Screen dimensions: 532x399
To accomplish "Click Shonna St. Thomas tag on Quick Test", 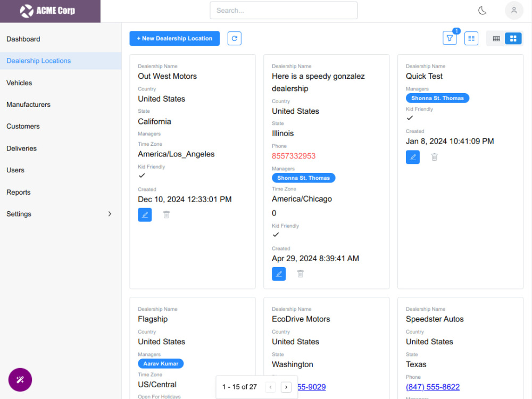I will [x=437, y=98].
